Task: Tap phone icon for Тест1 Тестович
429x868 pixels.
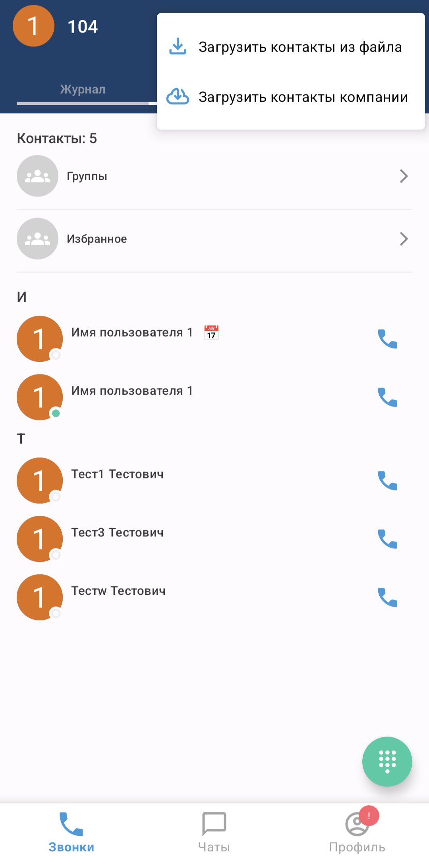Action: (x=387, y=481)
